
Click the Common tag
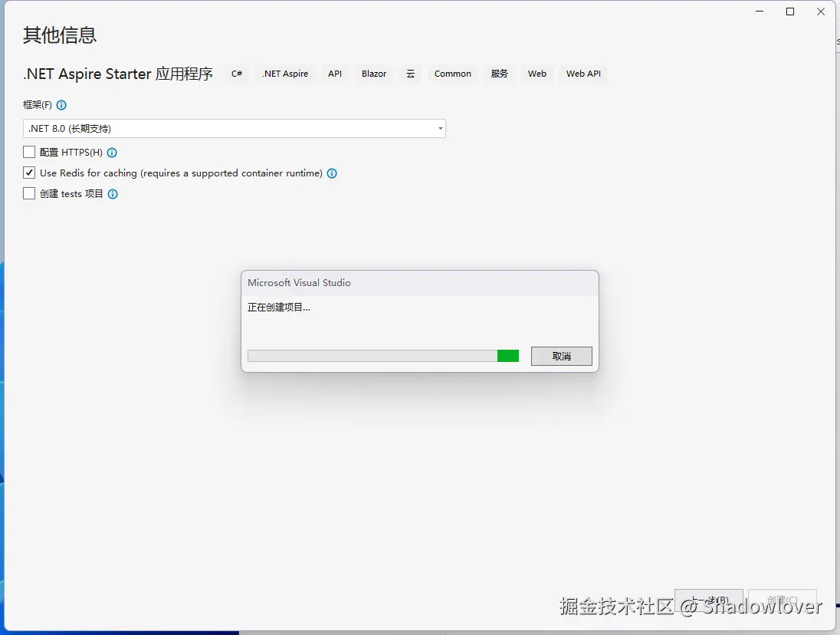453,74
